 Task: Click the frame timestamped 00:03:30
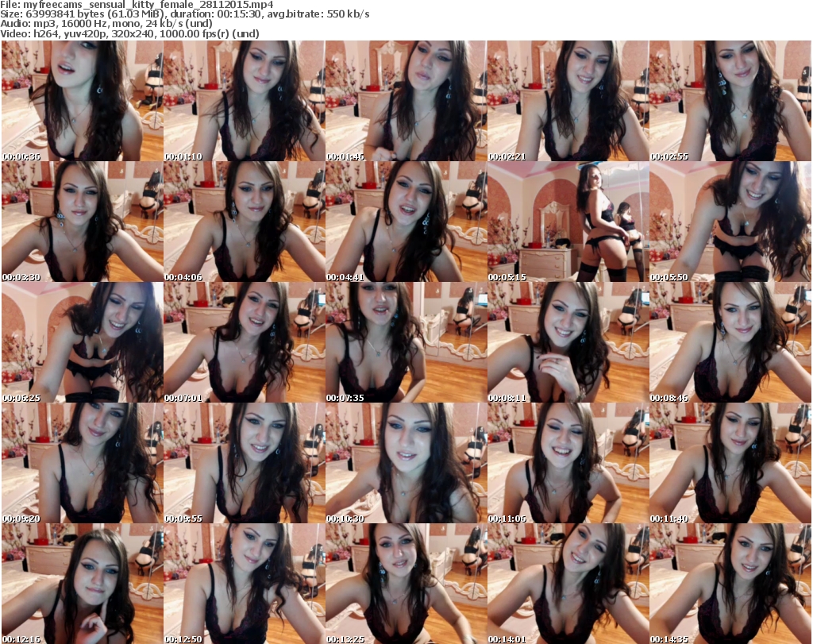click(x=82, y=222)
